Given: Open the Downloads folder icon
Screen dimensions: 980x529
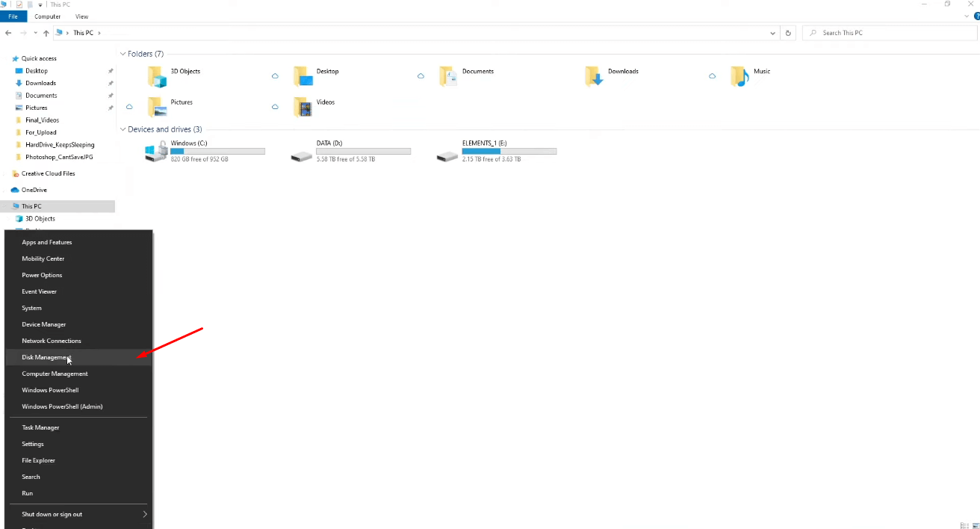Looking at the screenshot, I should click(x=594, y=76).
